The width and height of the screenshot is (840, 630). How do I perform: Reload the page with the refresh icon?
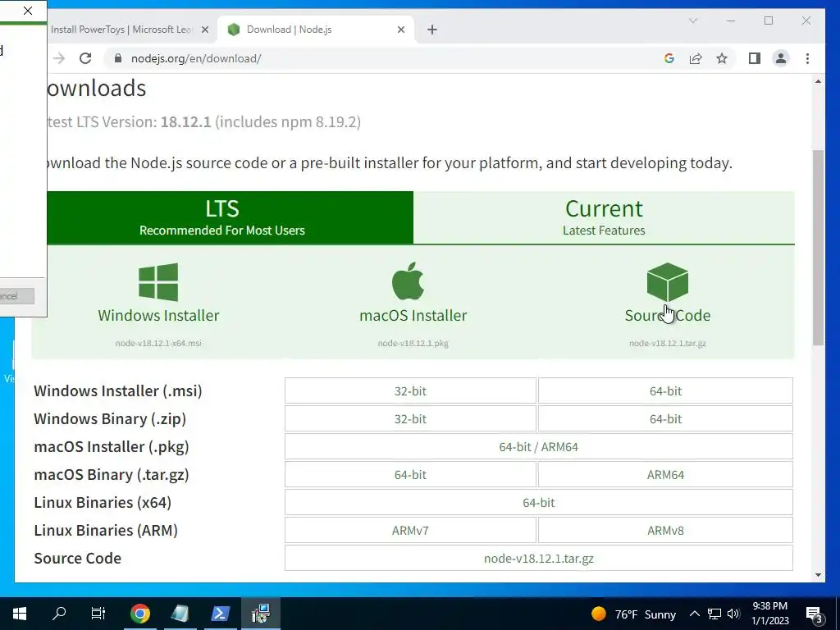85,58
